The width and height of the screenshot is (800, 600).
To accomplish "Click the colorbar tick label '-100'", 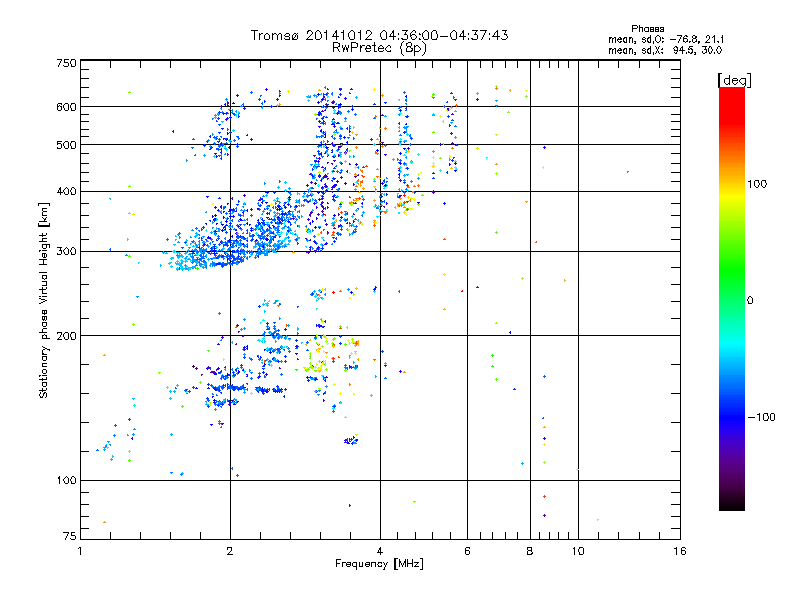I will [x=761, y=417].
